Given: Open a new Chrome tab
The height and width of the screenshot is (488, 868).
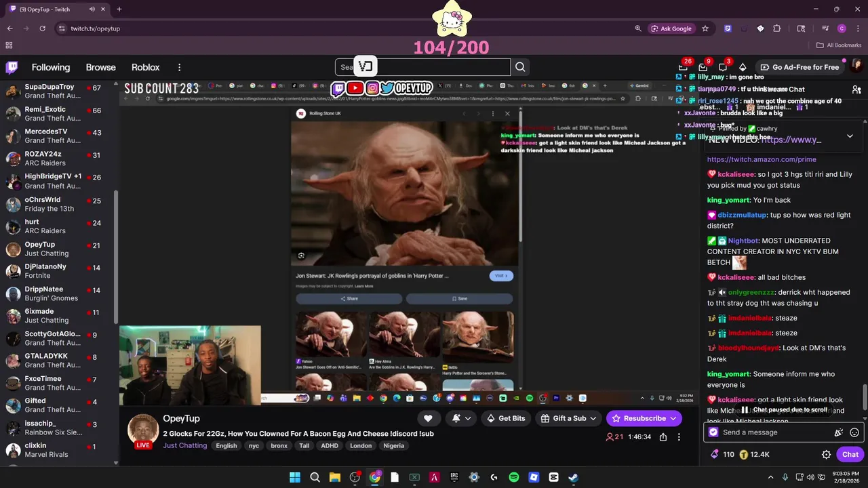Looking at the screenshot, I should click(x=119, y=9).
